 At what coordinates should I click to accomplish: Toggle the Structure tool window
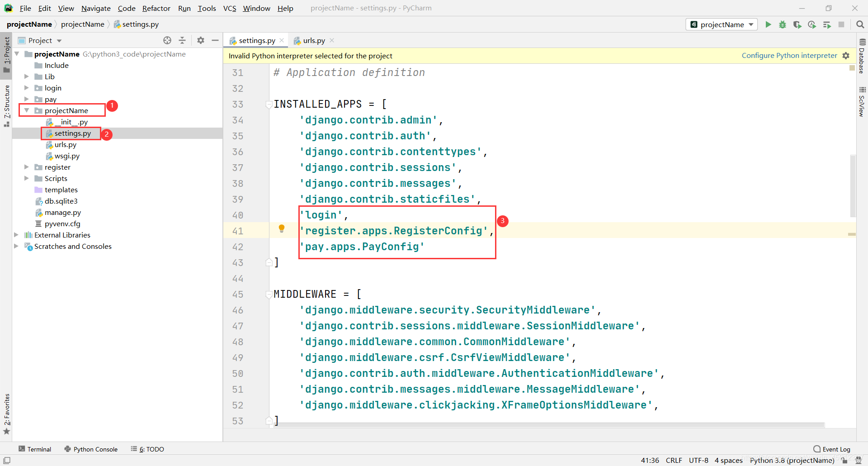coord(6,105)
